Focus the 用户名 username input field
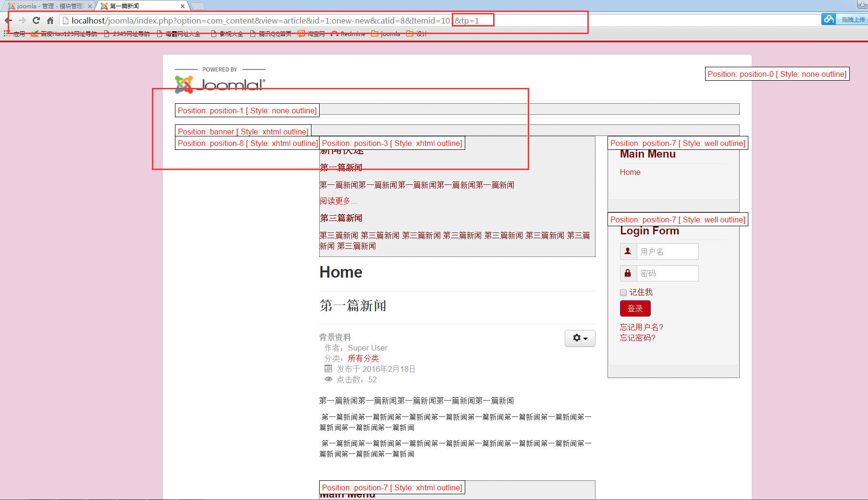 click(667, 252)
